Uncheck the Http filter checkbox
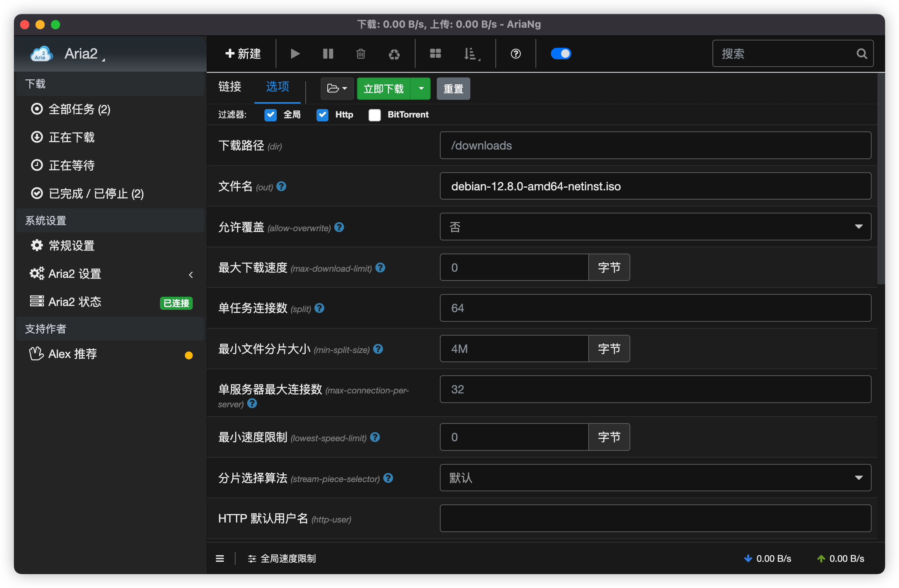Viewport: 899px width, 588px height. (322, 115)
